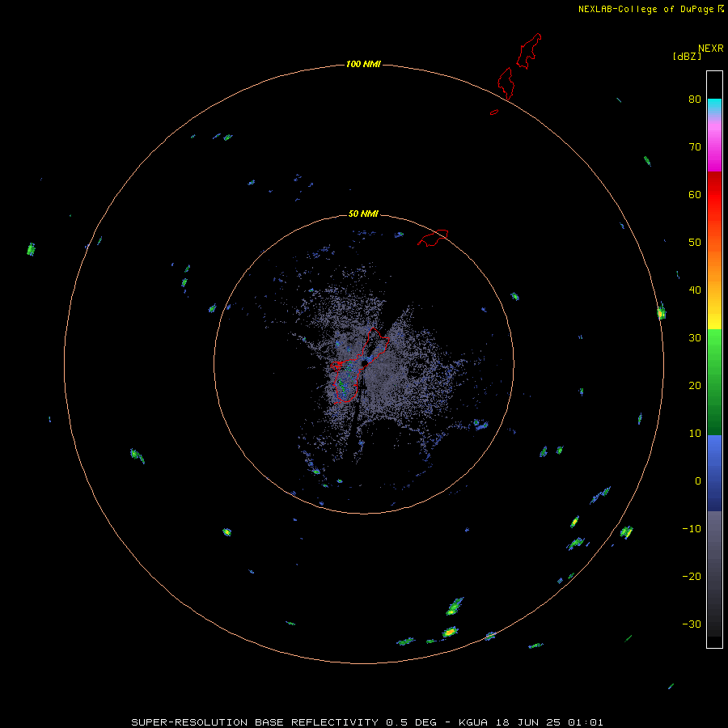The image size is (728, 728).
Task: Click the 80 value on dBZ scale
Action: [x=695, y=99]
